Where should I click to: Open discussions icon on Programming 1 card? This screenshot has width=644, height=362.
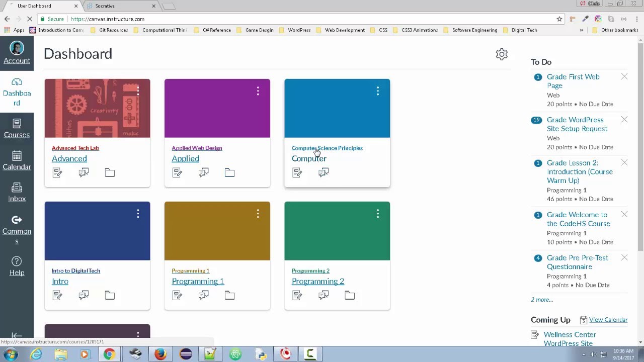[203, 295]
